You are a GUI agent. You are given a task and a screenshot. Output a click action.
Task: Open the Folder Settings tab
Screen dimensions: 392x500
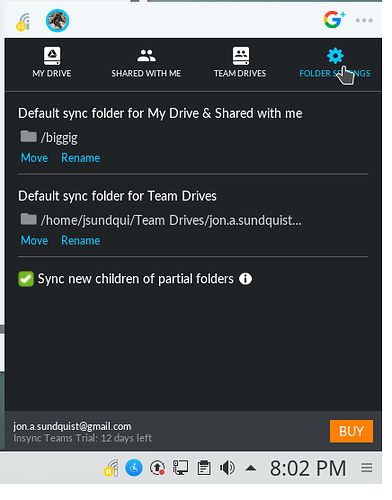tap(335, 62)
